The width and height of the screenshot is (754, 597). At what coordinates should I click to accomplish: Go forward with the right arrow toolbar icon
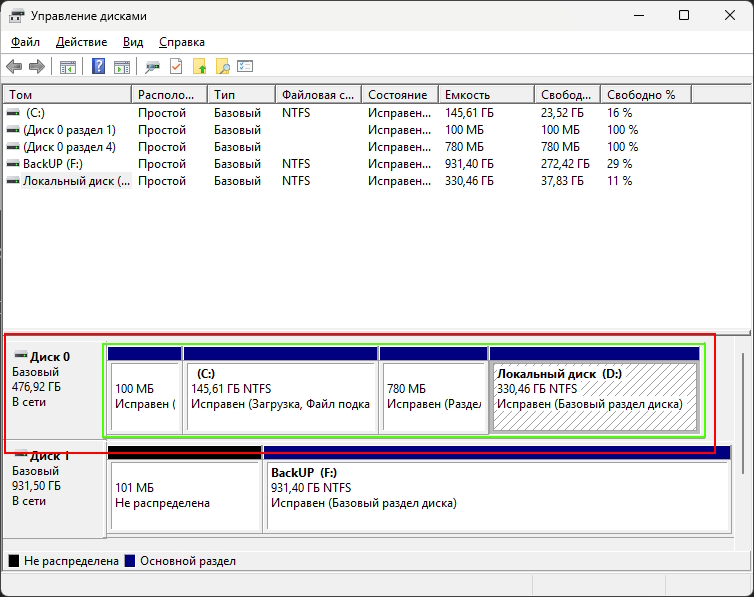37,66
